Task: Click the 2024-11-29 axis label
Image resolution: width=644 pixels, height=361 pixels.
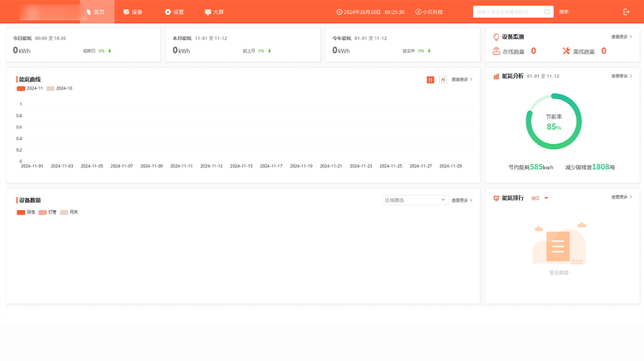Action: [x=451, y=166]
